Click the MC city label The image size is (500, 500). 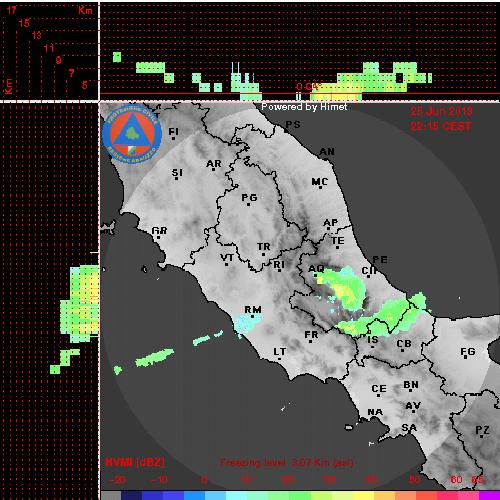click(320, 182)
